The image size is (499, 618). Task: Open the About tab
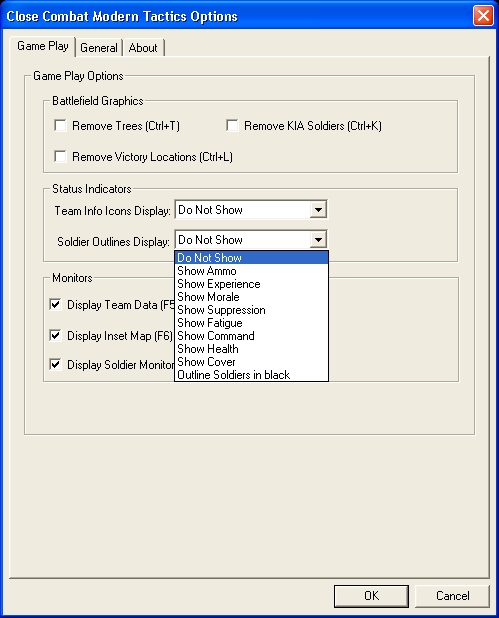(x=143, y=48)
